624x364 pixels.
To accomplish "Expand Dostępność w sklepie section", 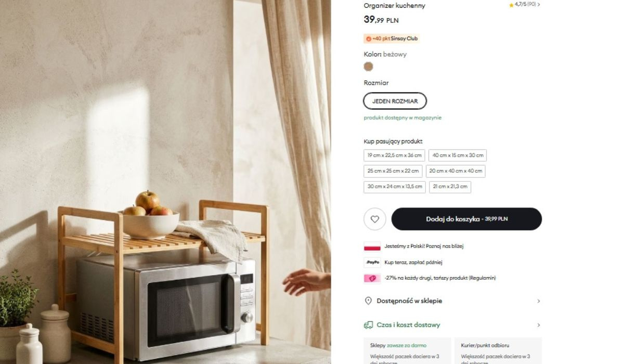I will (x=452, y=301).
